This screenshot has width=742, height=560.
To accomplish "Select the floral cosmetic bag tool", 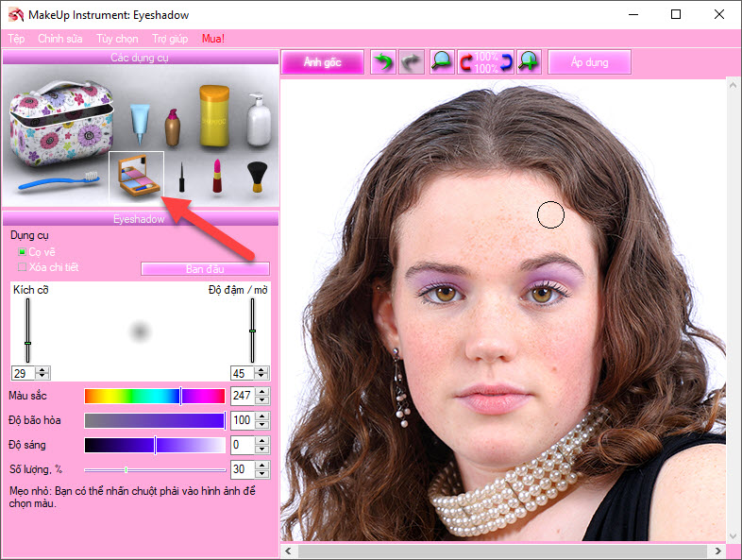I will point(61,123).
